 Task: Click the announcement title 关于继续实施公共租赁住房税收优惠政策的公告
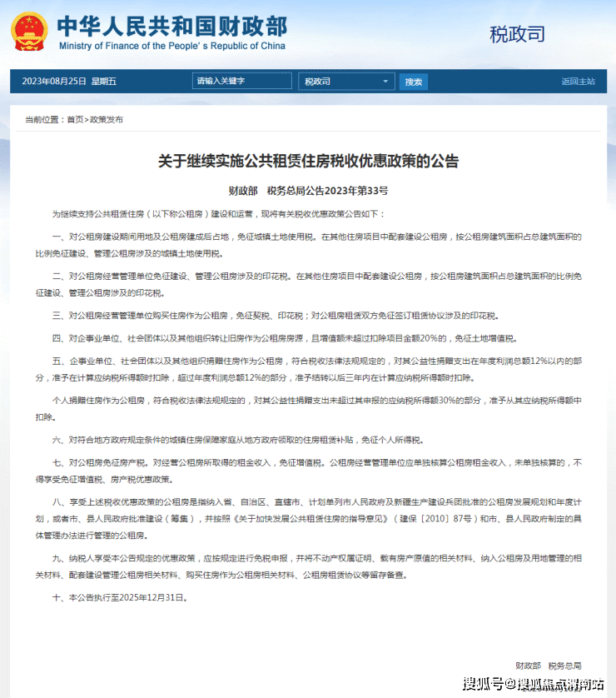point(308,161)
